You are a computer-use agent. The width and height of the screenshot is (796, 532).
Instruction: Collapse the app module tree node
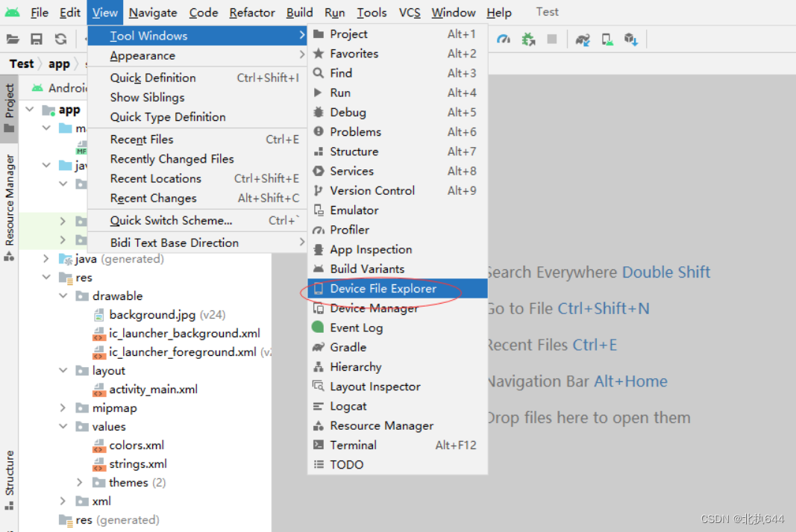tap(30, 109)
